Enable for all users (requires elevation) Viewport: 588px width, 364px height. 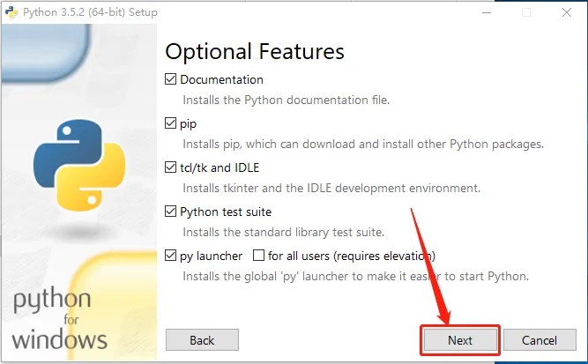click(x=259, y=256)
